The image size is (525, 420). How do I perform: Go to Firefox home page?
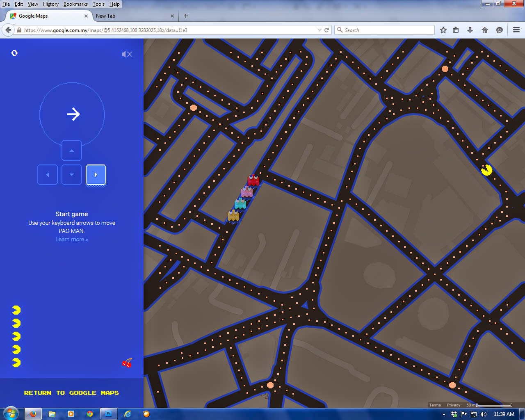485,30
